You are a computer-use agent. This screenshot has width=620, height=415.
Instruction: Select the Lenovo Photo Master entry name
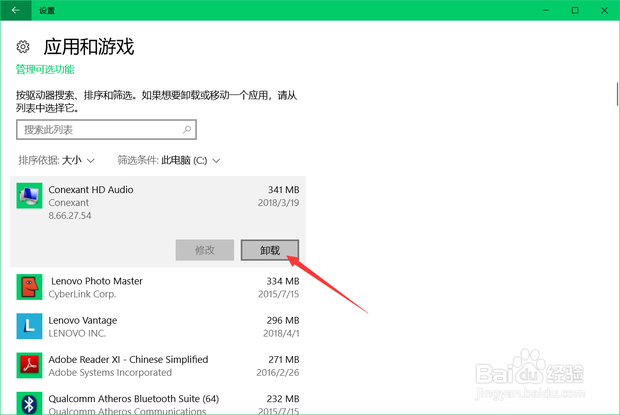coord(97,281)
